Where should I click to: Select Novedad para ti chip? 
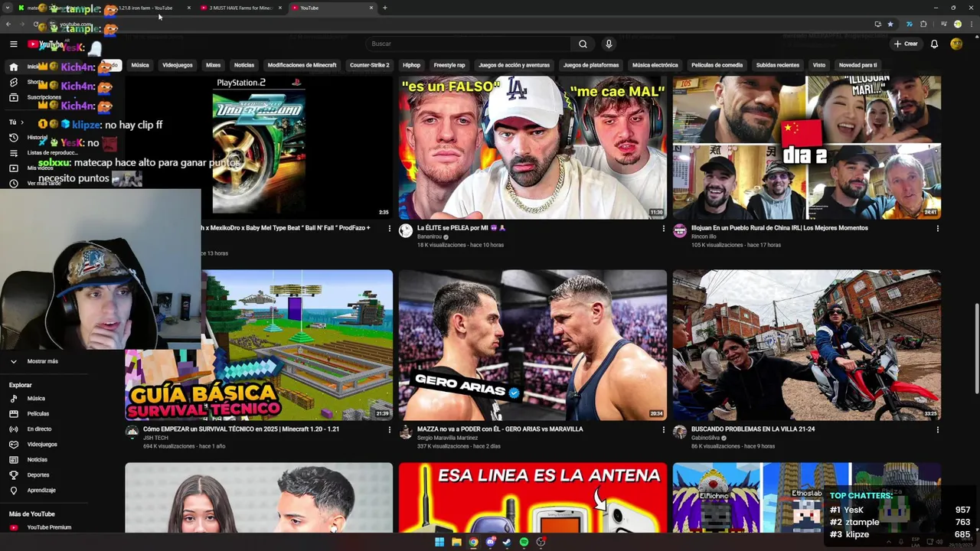pyautogui.click(x=858, y=65)
